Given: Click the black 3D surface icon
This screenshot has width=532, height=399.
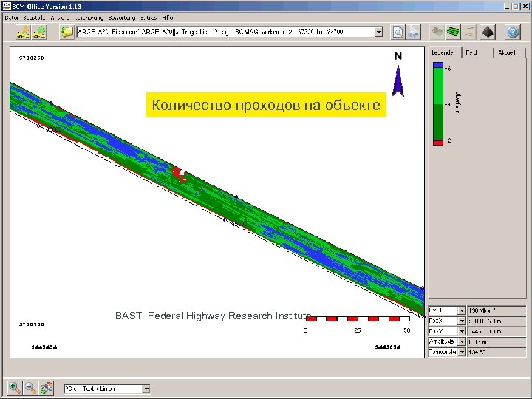Looking at the screenshot, I should tap(488, 33).
